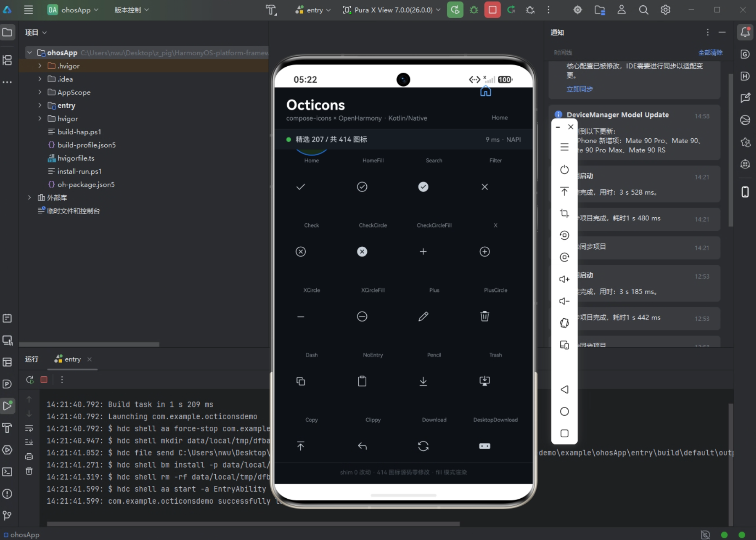Click the 立即同步 link
The height and width of the screenshot is (540, 756).
pos(579,89)
